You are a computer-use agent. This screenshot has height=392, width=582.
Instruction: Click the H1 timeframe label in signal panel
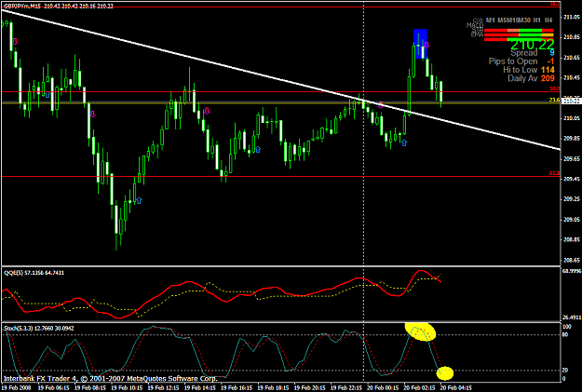tap(536, 20)
